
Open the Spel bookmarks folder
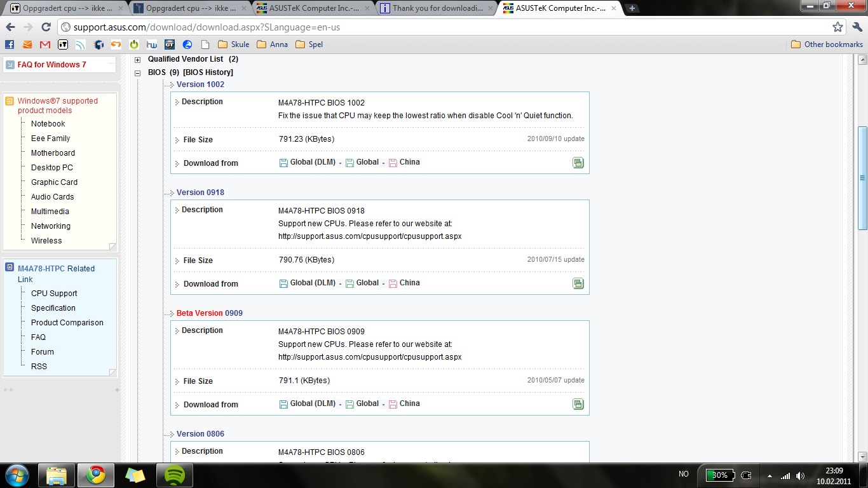(x=309, y=44)
